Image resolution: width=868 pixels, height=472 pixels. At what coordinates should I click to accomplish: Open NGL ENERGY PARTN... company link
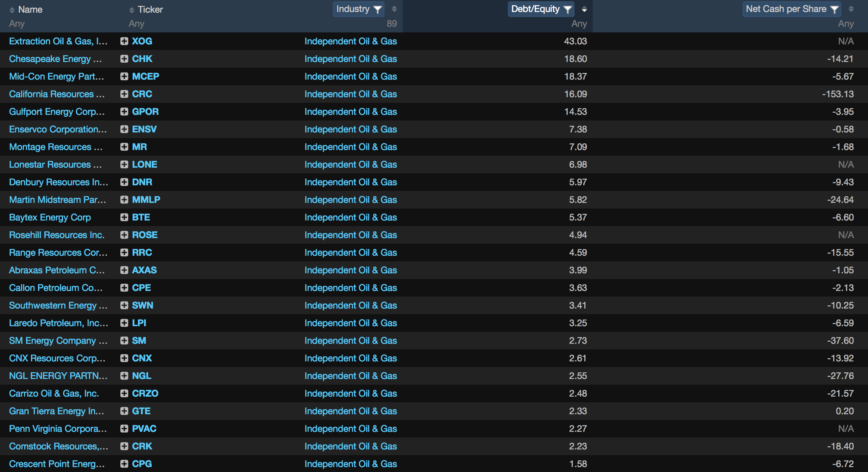58,376
